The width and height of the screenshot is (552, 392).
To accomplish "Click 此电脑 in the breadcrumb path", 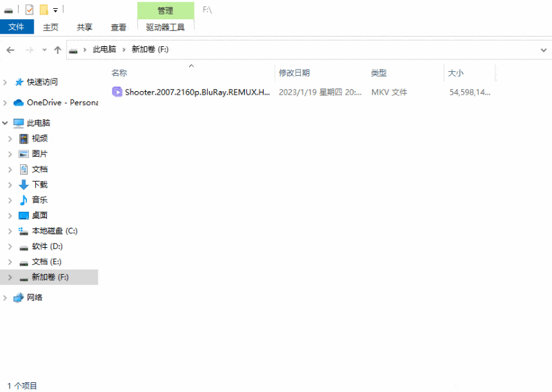I will [x=105, y=50].
